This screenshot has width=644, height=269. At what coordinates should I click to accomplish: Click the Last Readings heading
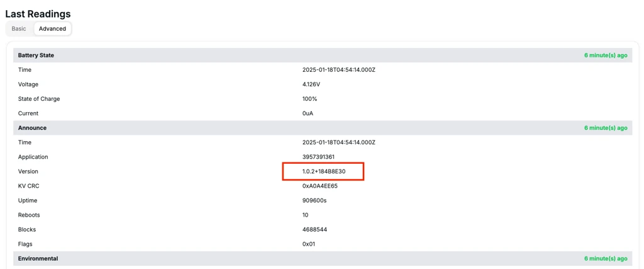[38, 14]
